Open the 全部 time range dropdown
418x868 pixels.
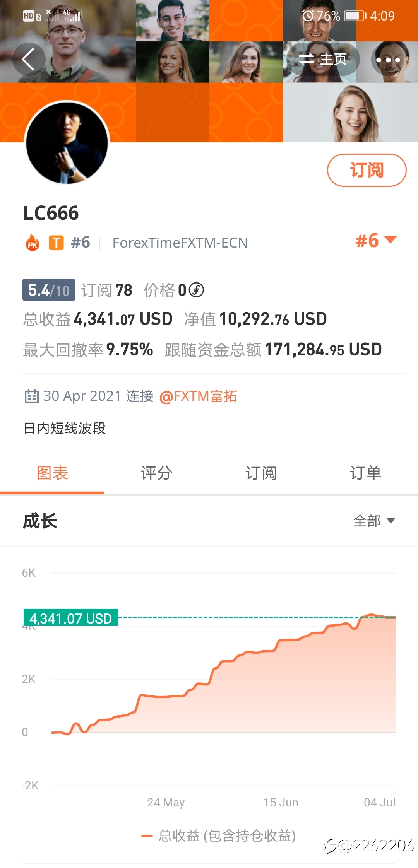pyautogui.click(x=374, y=521)
